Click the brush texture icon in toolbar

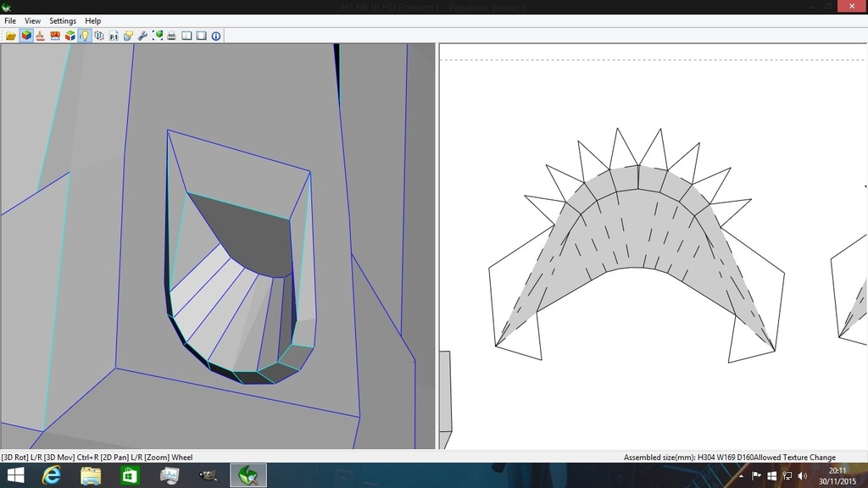pyautogui.click(x=41, y=36)
